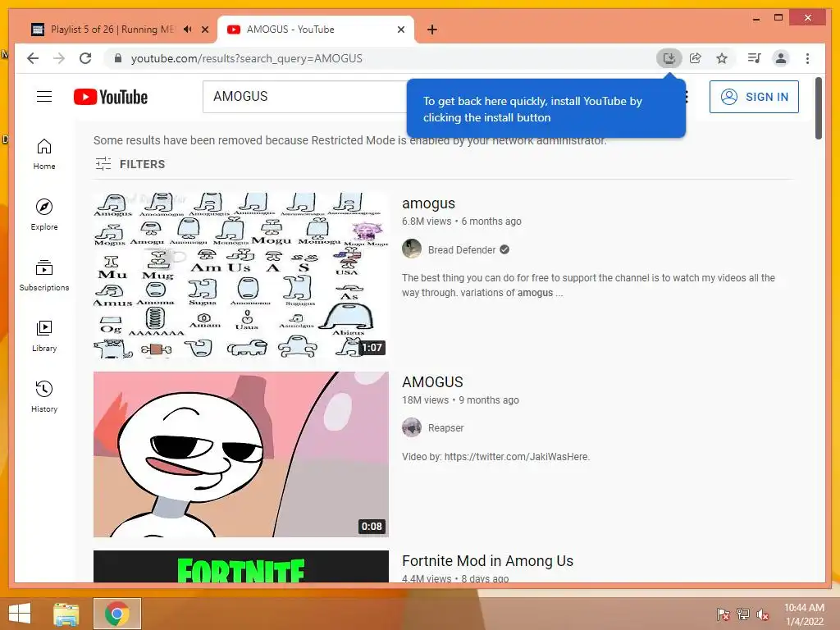Open Library in the sidebar
This screenshot has width=840, height=630.
(44, 336)
